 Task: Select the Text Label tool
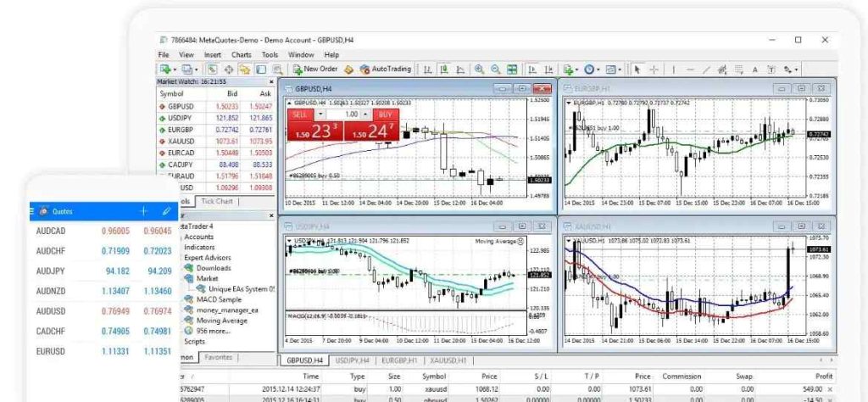click(x=771, y=70)
